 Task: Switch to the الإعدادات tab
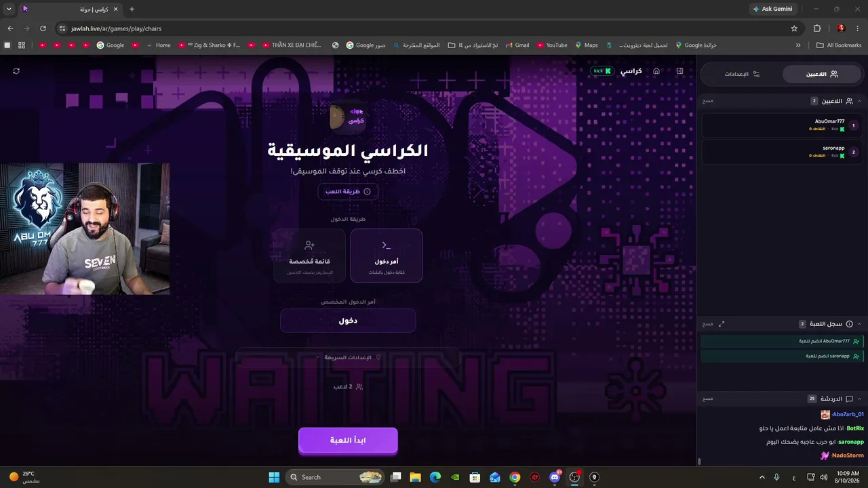pos(742,74)
